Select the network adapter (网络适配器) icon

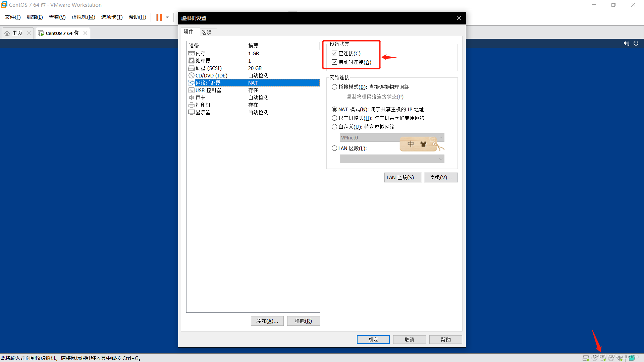coord(192,83)
